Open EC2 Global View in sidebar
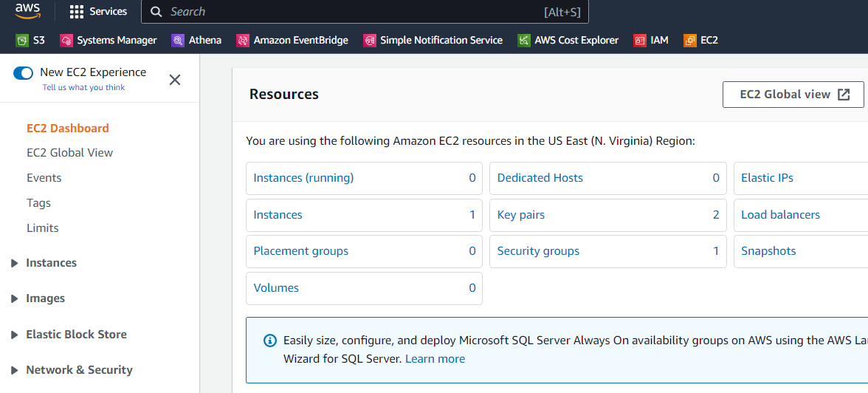Viewport: 868px width, 393px height. 69,152
